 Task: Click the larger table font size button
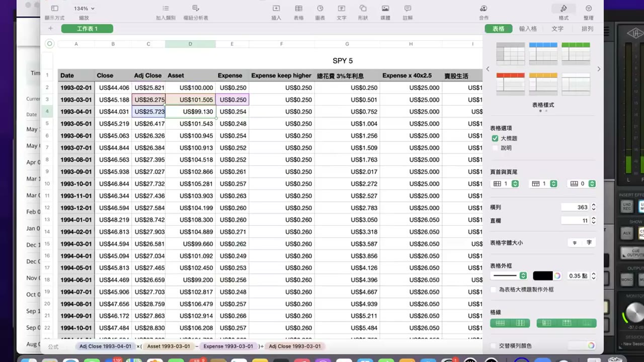pos(589,243)
